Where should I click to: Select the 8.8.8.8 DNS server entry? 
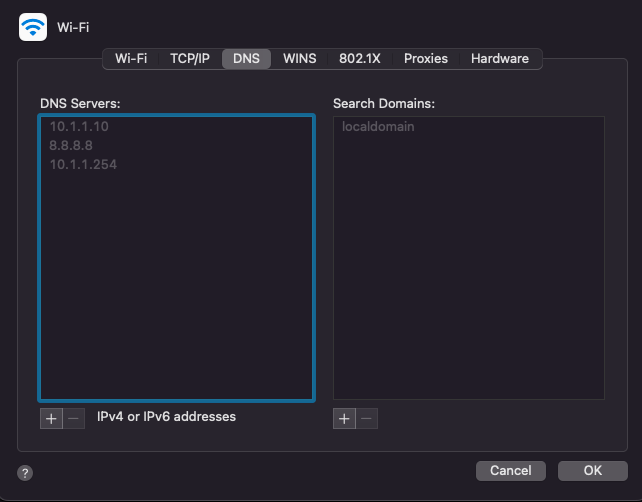click(x=71, y=145)
